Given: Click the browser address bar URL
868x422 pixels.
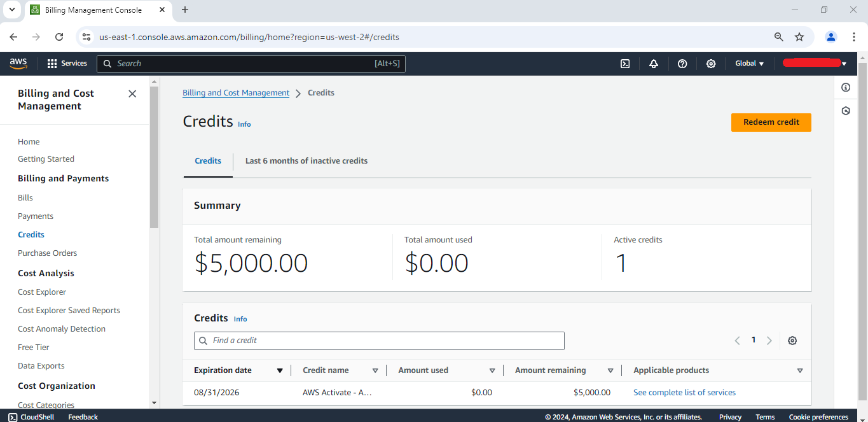Looking at the screenshot, I should pos(249,37).
